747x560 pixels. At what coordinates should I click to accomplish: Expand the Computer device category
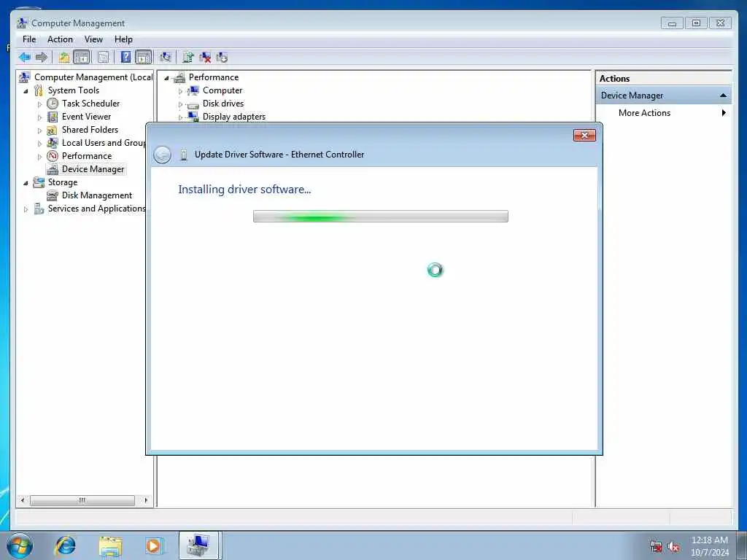(x=181, y=91)
